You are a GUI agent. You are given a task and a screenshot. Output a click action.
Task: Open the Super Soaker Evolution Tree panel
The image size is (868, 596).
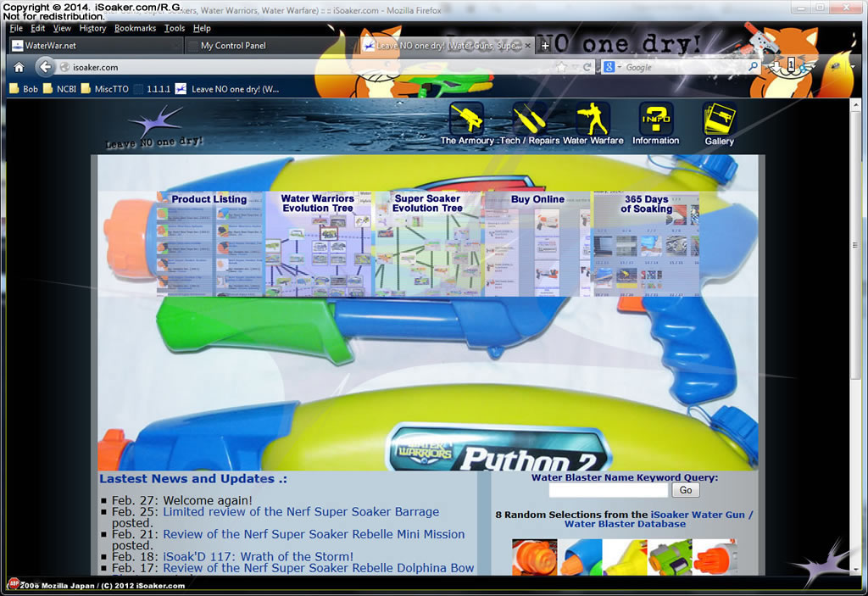pos(427,243)
